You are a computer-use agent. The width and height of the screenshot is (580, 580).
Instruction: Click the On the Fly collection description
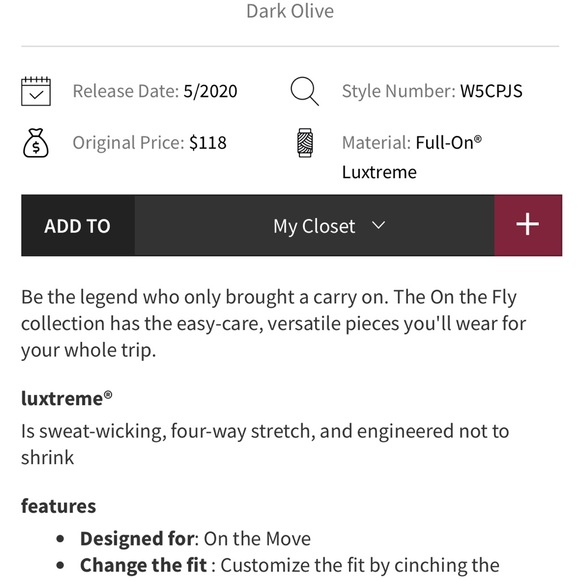pyautogui.click(x=273, y=323)
